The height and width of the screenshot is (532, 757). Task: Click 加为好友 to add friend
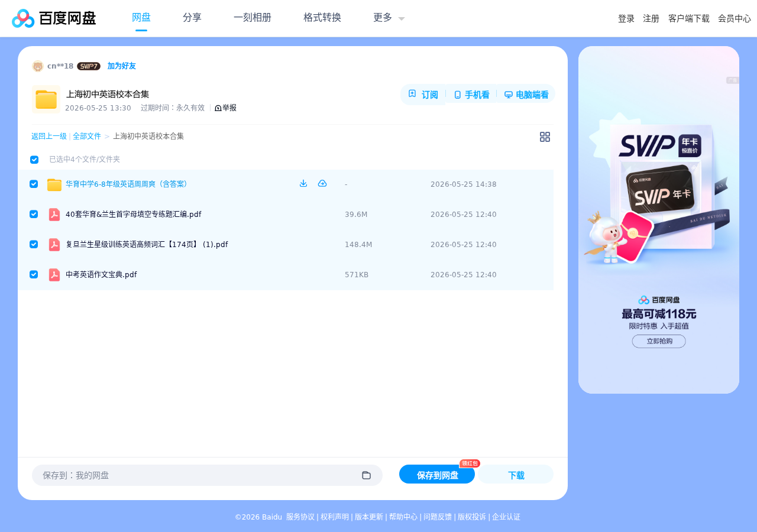click(x=122, y=66)
